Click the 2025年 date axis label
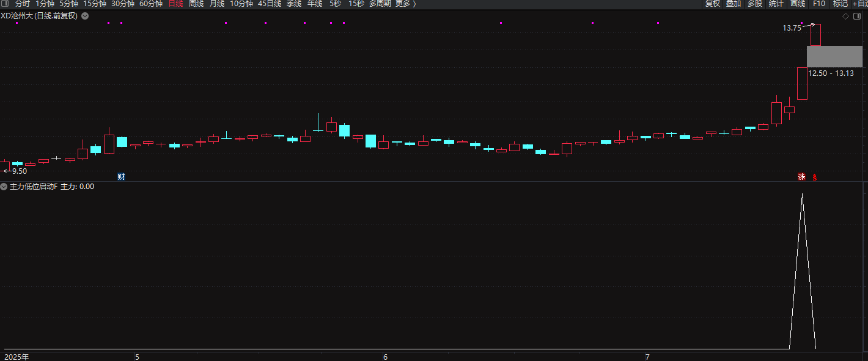 (17, 357)
